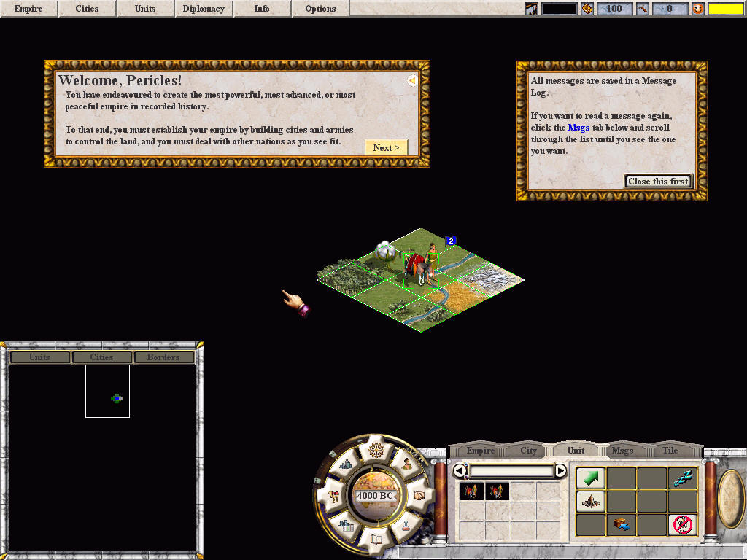Click the bar-chart buildings button on the dial
The height and width of the screenshot is (560, 747).
pos(346,526)
